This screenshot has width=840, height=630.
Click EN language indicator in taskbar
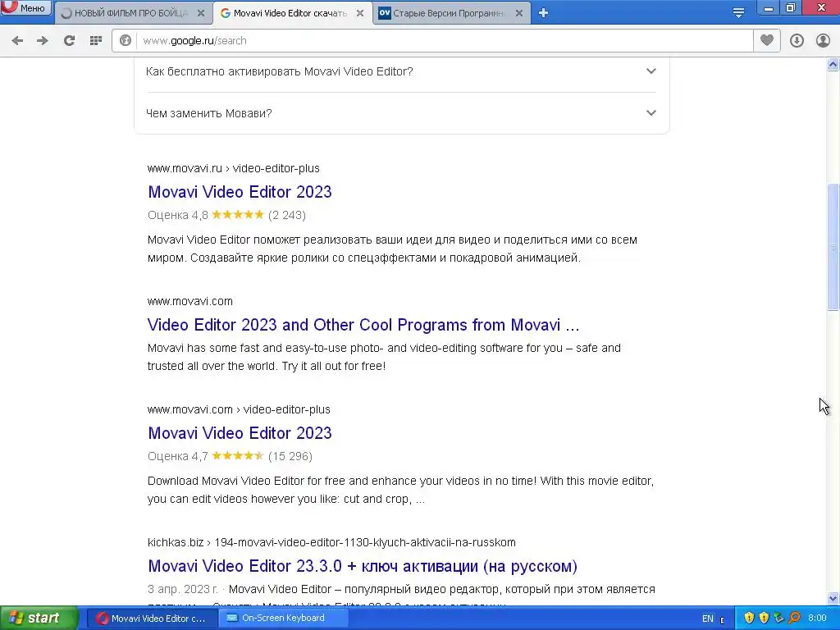pos(708,619)
